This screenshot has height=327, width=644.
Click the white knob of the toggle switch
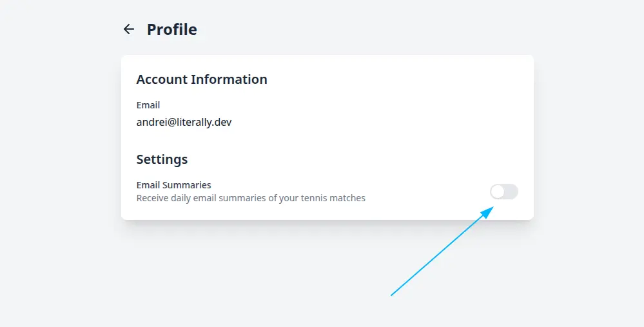click(498, 192)
